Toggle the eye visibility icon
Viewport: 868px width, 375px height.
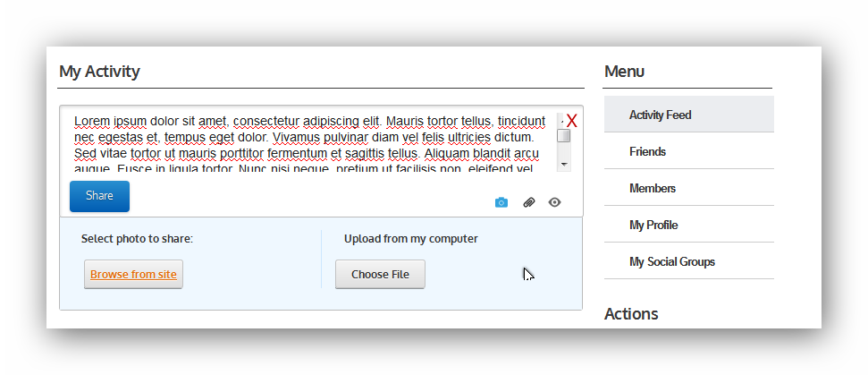[554, 203]
